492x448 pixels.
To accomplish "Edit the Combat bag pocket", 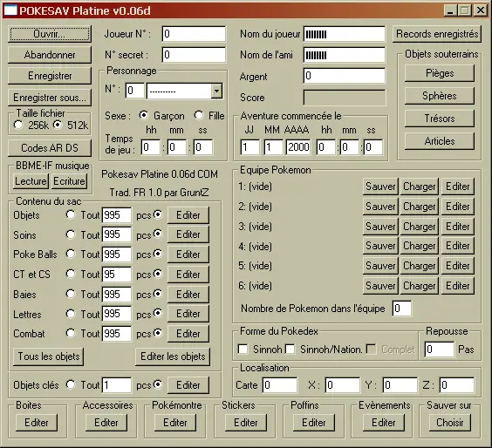I will (x=188, y=334).
